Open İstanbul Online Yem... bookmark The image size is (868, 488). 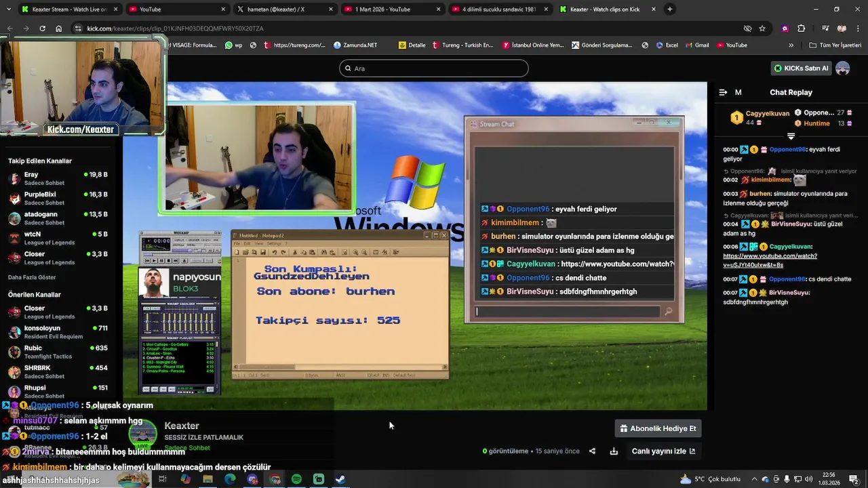[x=533, y=45]
